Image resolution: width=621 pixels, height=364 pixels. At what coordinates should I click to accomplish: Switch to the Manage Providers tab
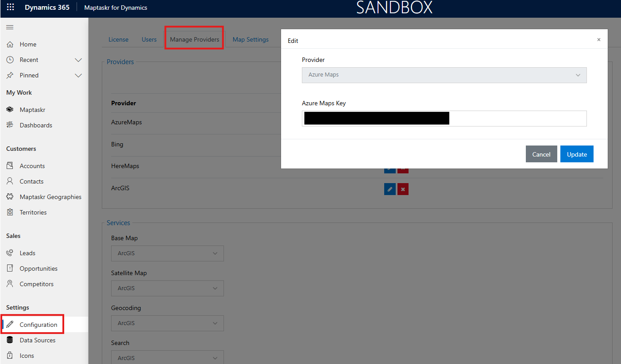coord(195,39)
